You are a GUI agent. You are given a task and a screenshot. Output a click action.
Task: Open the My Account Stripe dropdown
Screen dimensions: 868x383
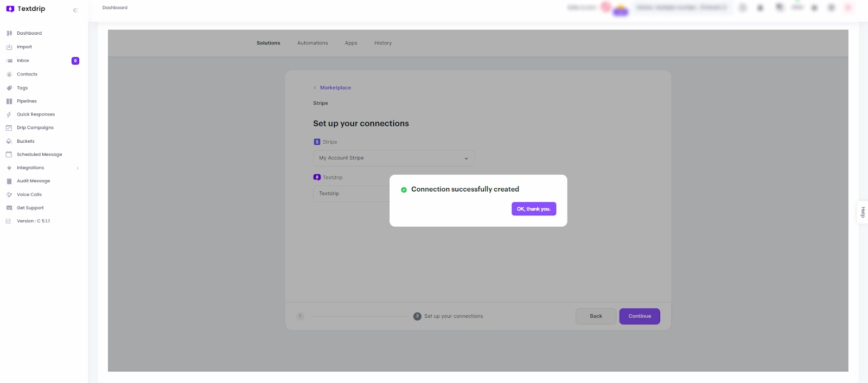394,158
